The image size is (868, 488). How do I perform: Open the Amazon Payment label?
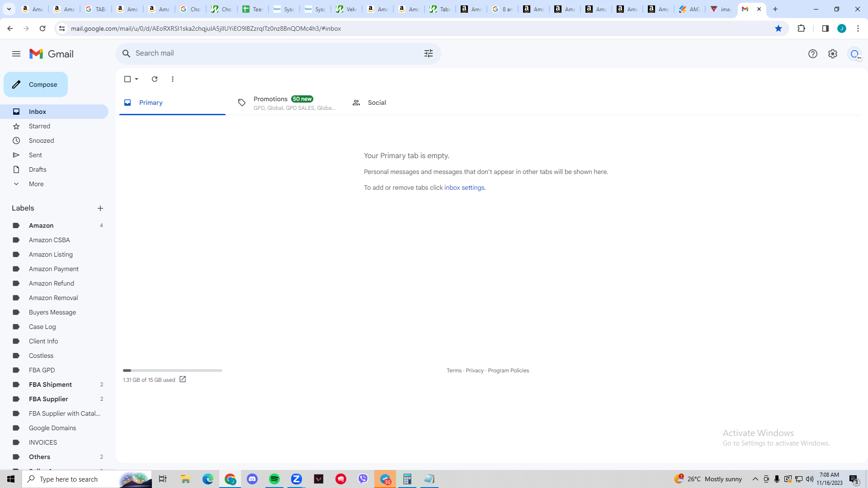pyautogui.click(x=54, y=269)
